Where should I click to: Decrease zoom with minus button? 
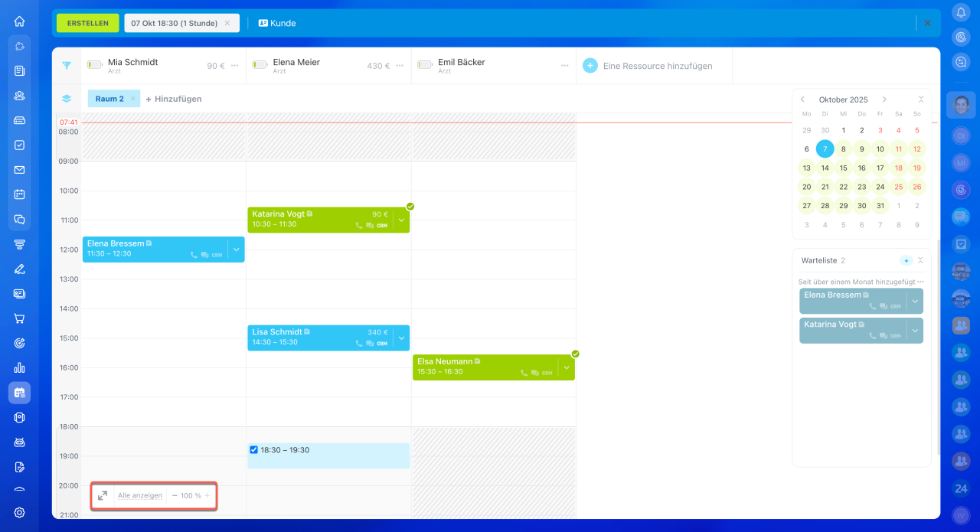pos(175,495)
